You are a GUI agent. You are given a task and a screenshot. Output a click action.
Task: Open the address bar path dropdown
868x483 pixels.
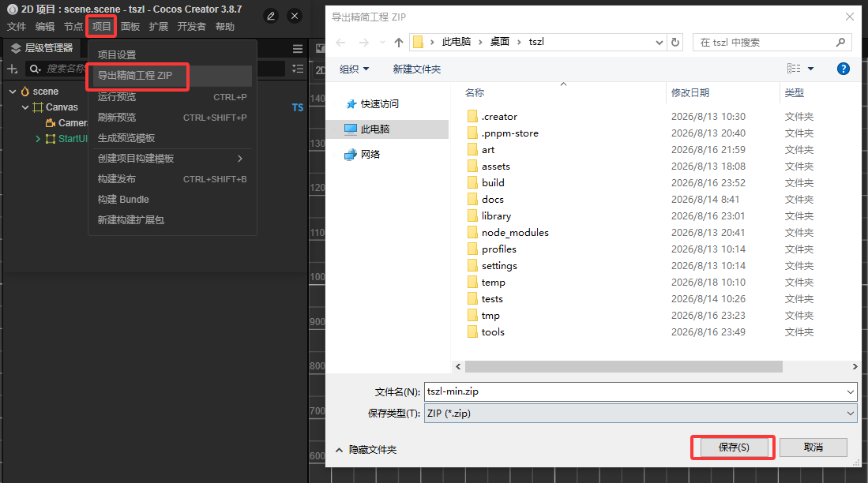pyautogui.click(x=659, y=42)
